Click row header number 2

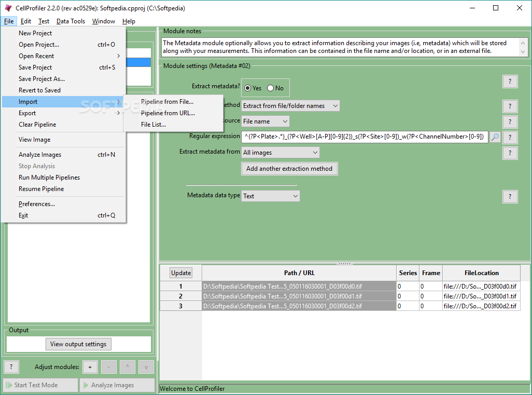(181, 296)
